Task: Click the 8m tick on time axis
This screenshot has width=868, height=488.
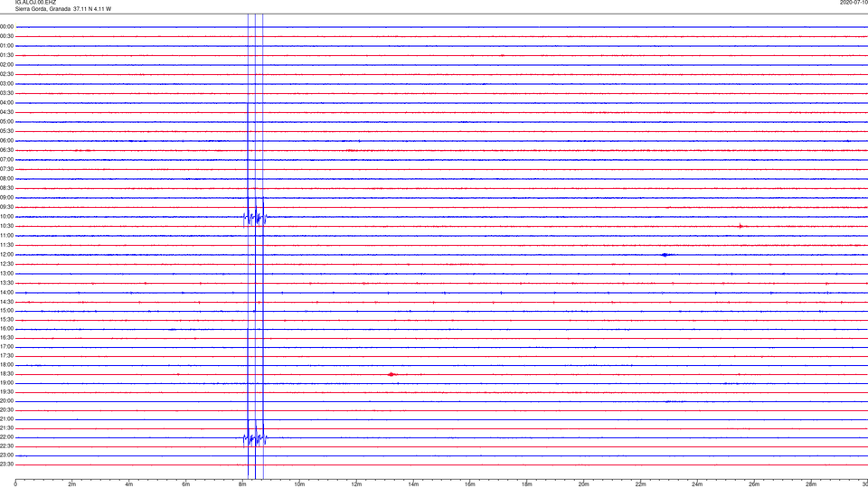Action: [x=242, y=484]
